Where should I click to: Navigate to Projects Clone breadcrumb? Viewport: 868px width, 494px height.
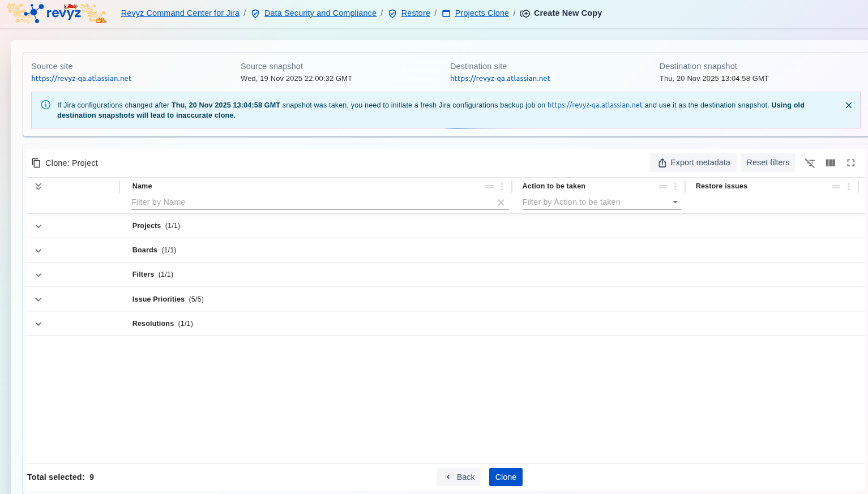481,13
